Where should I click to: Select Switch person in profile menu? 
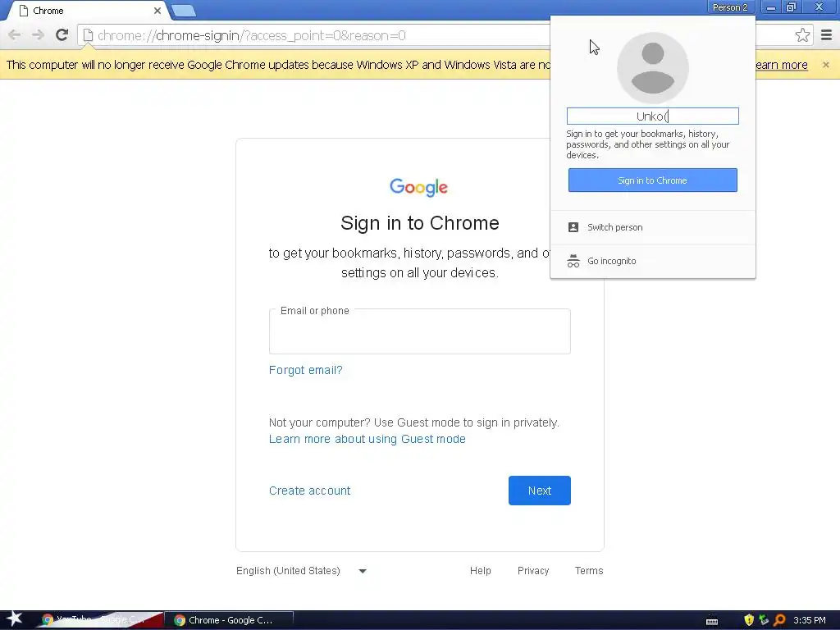[x=652, y=227]
